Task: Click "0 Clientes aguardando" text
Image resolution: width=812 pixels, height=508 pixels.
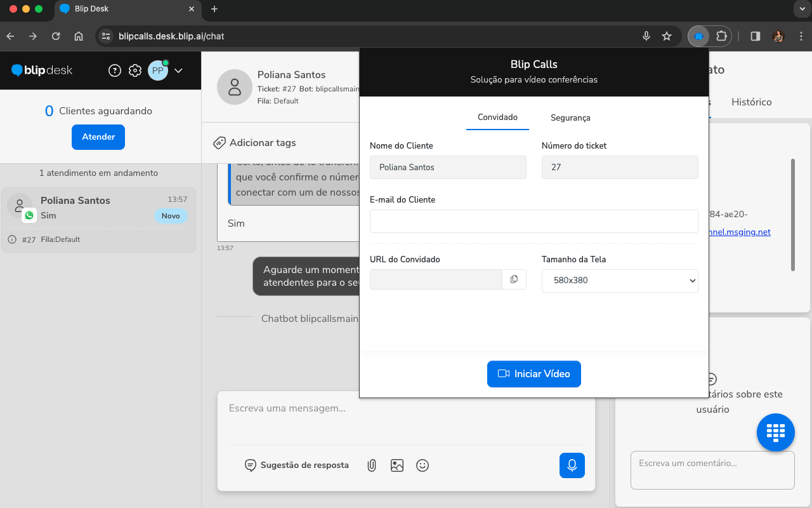Action: click(x=98, y=111)
